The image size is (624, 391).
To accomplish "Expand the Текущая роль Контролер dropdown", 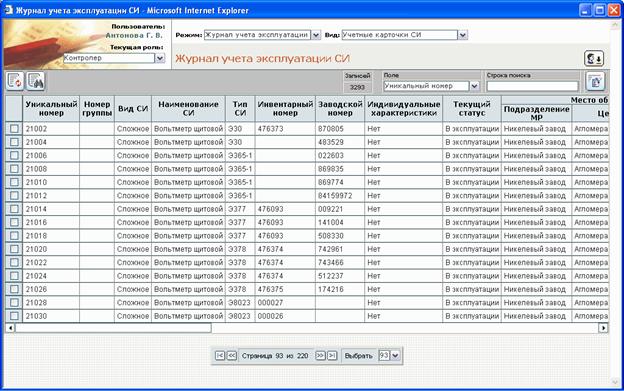I will tap(160, 58).
